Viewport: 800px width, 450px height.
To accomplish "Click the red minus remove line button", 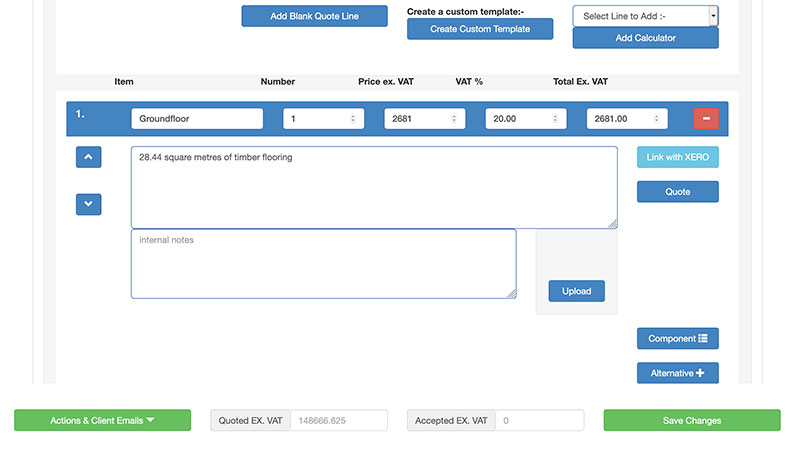I will [706, 119].
